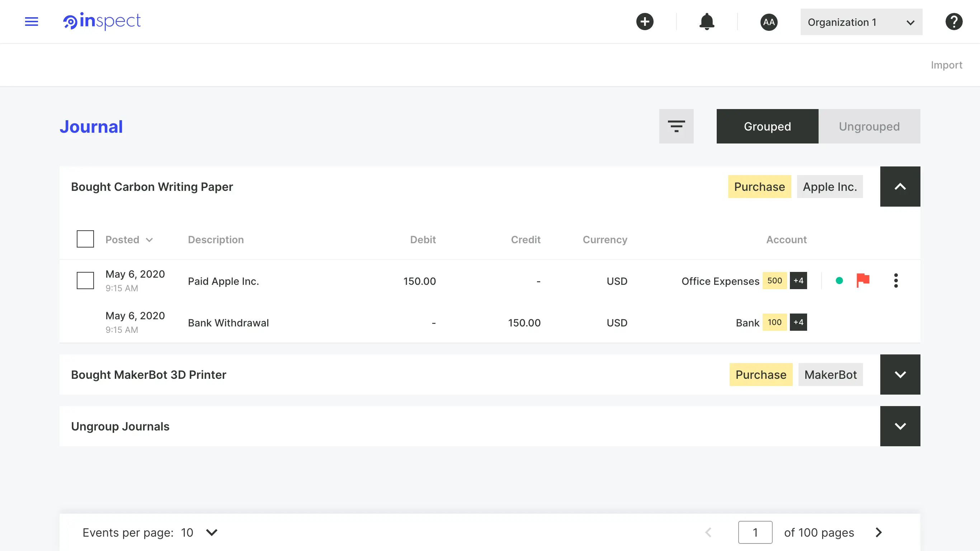Screen dimensions: 980x551
Task: Click the plus add-new icon
Action: coord(645,22)
